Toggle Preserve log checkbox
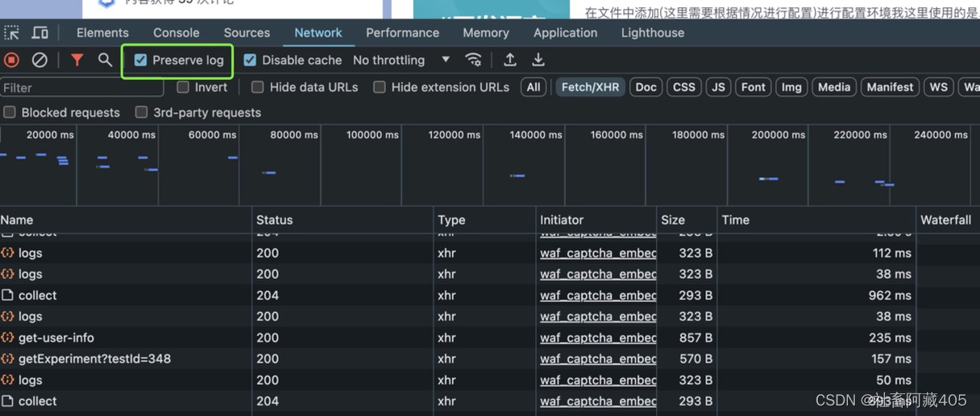The width and height of the screenshot is (980, 416). [140, 60]
